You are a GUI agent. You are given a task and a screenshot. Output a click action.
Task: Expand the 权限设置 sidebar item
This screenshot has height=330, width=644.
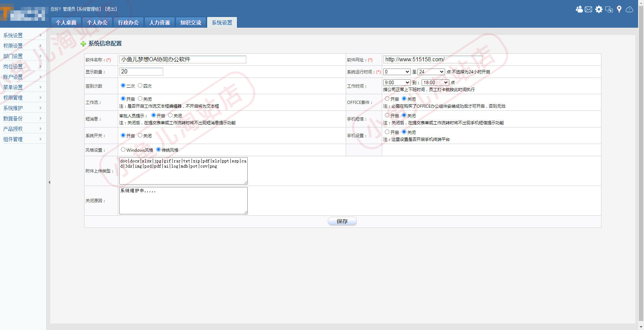tap(23, 46)
